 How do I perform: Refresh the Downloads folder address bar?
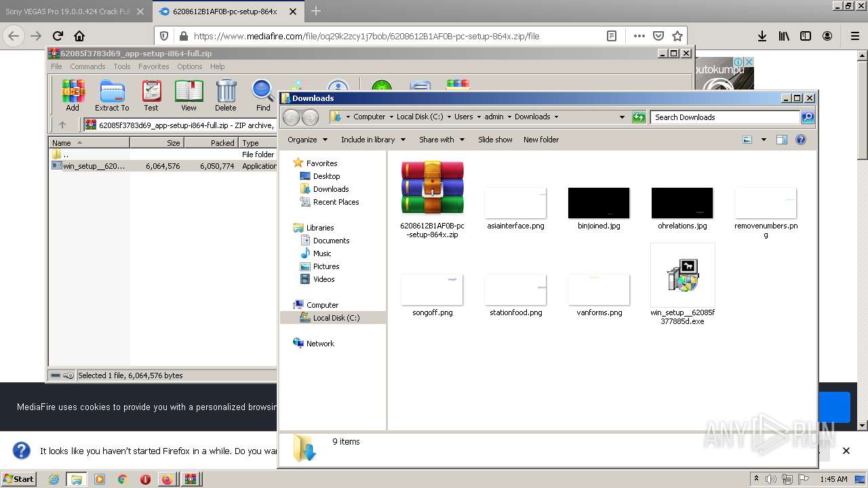(x=639, y=117)
